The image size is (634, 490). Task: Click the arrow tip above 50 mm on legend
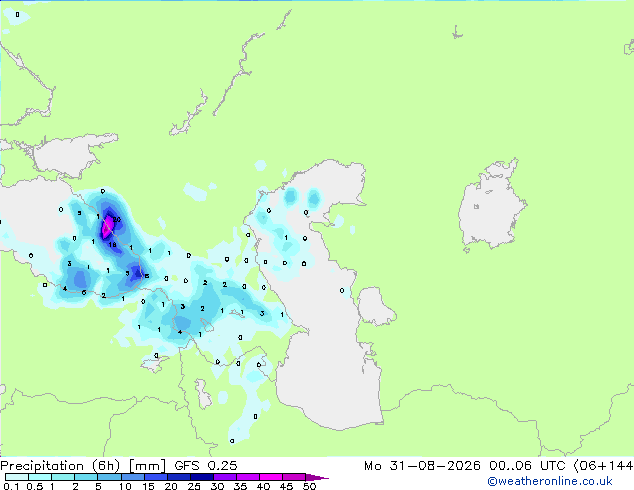pos(317,477)
